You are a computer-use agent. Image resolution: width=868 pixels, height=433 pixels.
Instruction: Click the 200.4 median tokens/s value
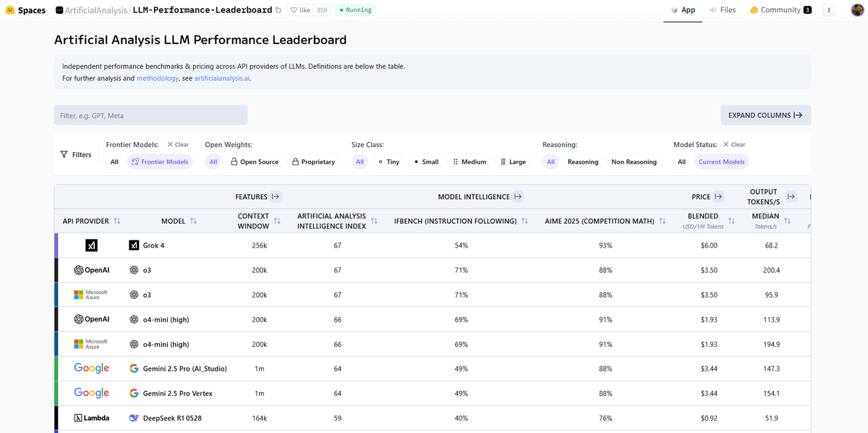(x=772, y=270)
